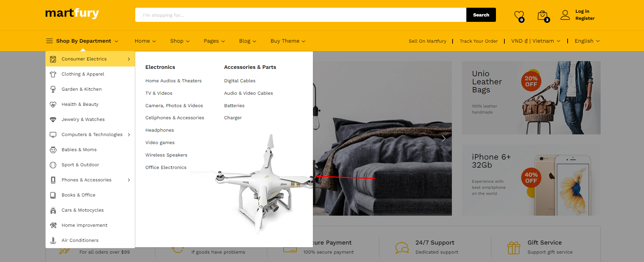This screenshot has width=644, height=262.
Task: Open the VND Vietnam currency dropdown
Action: point(536,41)
